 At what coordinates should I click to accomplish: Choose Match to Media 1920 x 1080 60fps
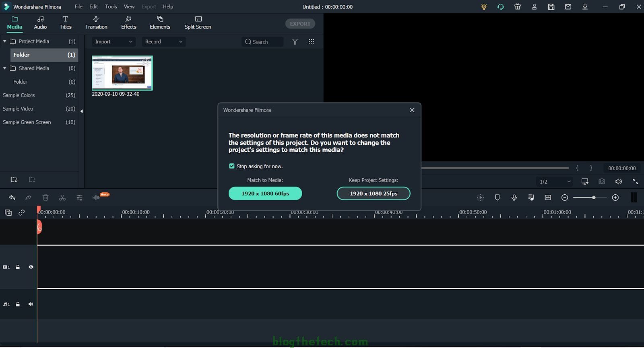pos(265,194)
